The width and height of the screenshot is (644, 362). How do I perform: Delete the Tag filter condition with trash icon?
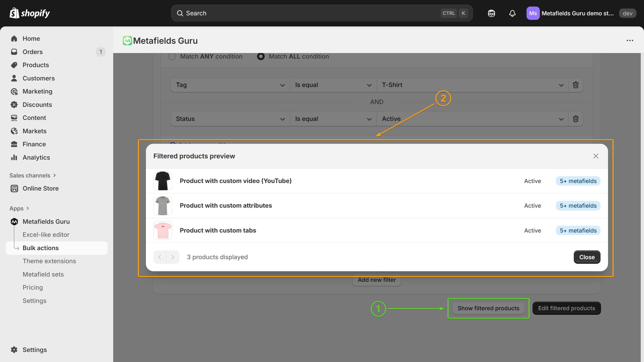576,85
